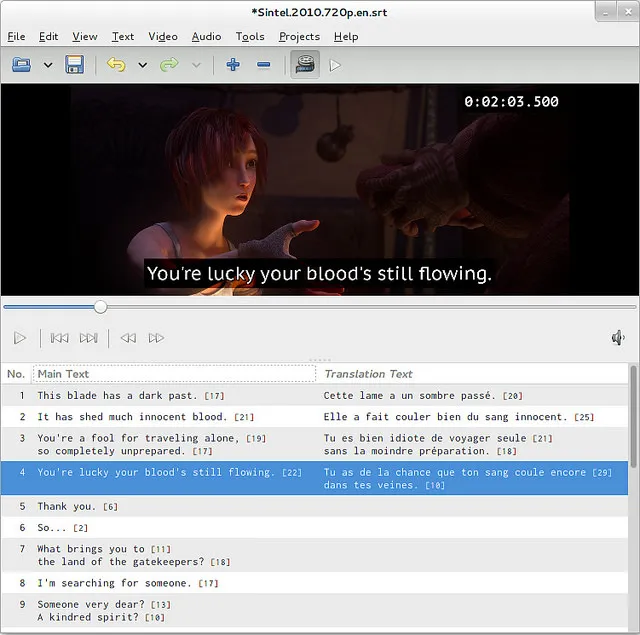Play the selection from the toolbar

[335, 65]
